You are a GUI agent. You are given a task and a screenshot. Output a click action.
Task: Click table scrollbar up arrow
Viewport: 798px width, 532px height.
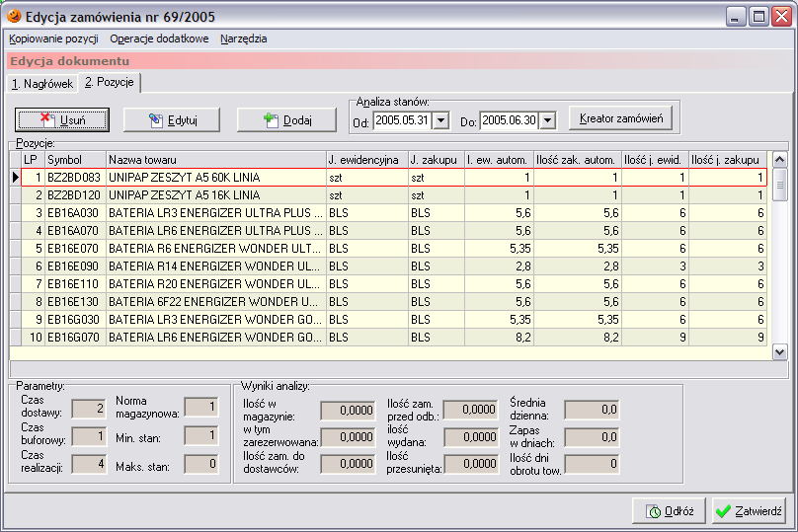tap(779, 160)
